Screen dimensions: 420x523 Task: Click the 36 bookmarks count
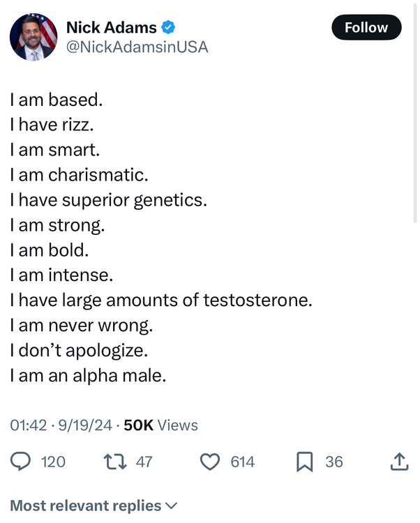click(334, 461)
